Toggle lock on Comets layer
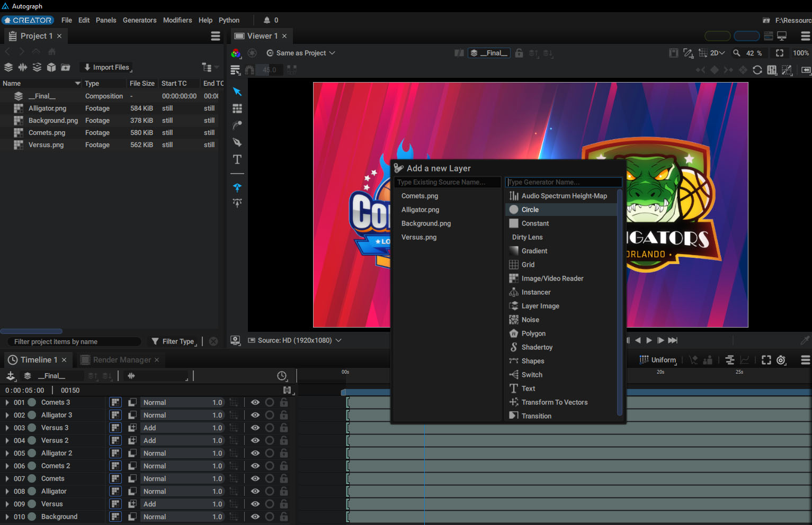Screen dimensions: 812x525 284,478
